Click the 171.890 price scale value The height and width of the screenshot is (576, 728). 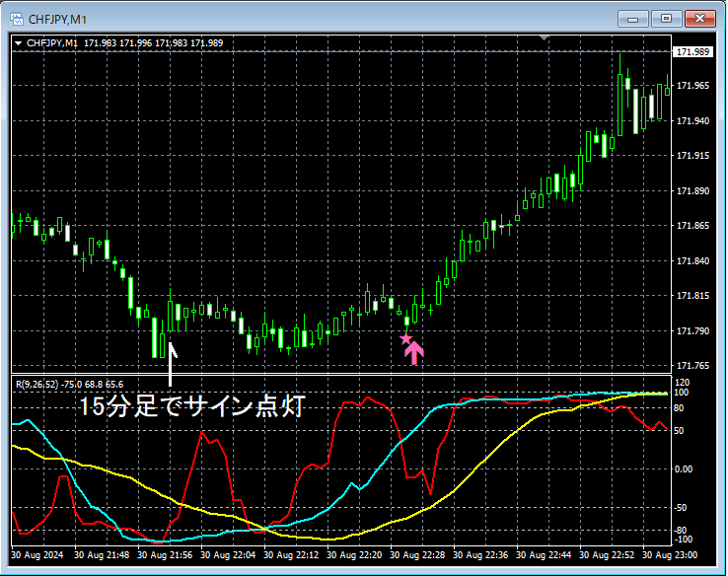point(692,190)
